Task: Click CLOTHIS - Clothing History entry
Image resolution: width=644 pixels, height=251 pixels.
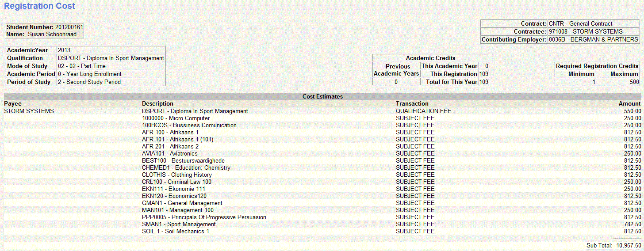Action: point(177,175)
